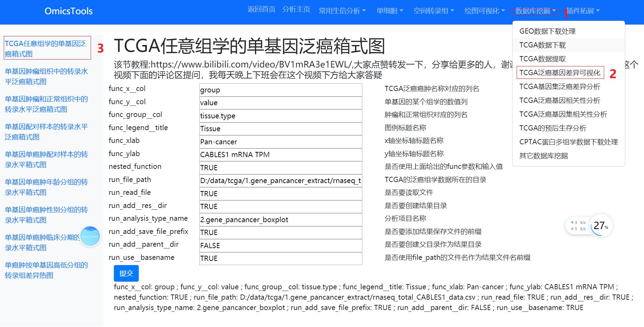Click the func_ylab input showing CABLES1 mRNA TPM
644x327 pixels.
280,155
